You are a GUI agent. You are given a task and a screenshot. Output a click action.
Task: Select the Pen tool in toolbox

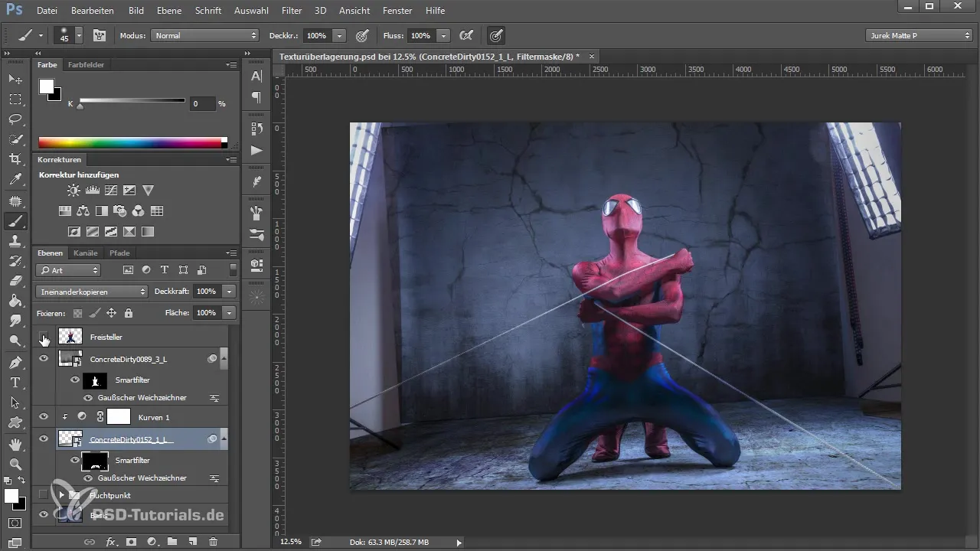pyautogui.click(x=15, y=362)
